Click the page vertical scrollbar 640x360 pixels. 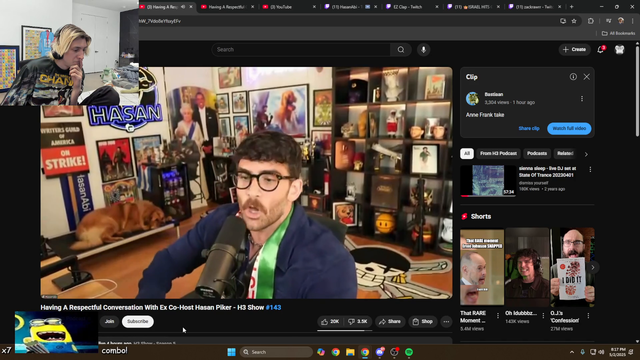[637, 90]
